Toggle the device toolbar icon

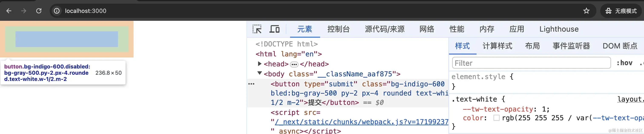coord(275,29)
